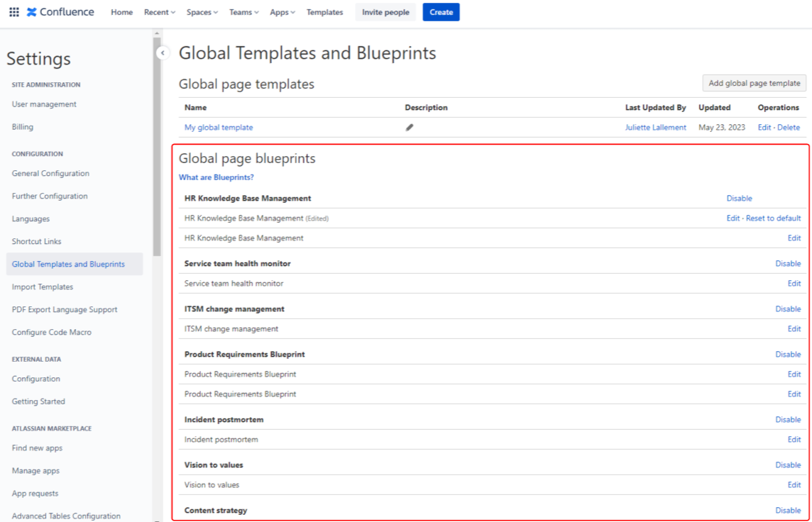812x522 pixels.
Task: Collapse the settings sidebar with arrow button
Action: click(163, 52)
